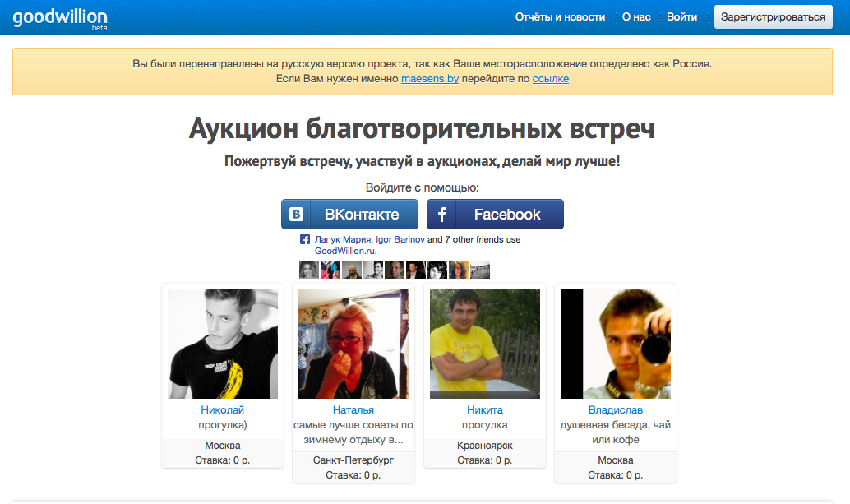850x504 pixels.
Task: Click Владислав's camera photo
Action: click(x=615, y=344)
